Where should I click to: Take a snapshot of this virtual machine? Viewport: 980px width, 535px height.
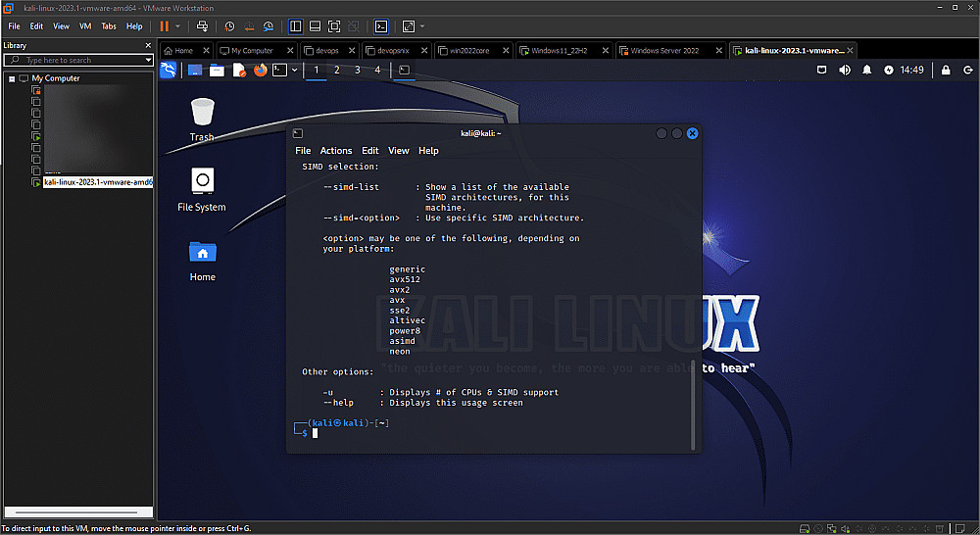point(229,26)
